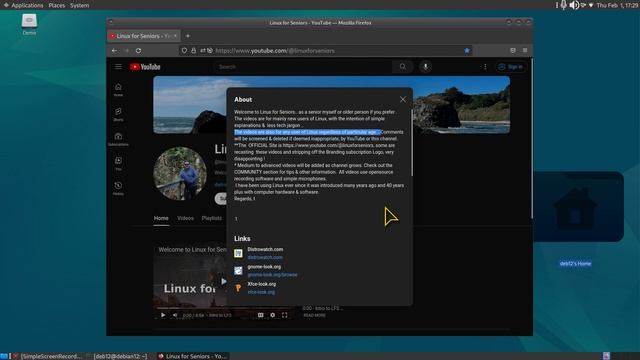Click the tracking protection shield icon
This screenshot has height=360, width=640.
click(184, 51)
